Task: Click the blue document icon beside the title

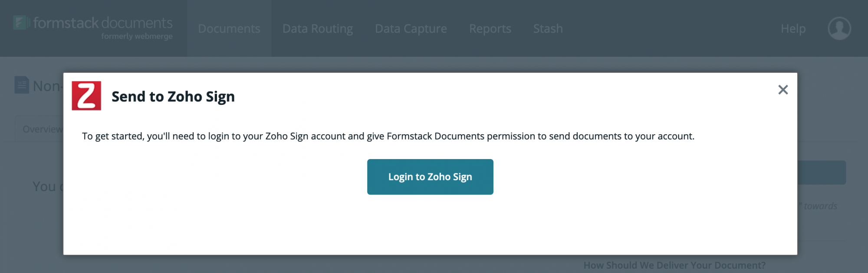Action: [22, 85]
